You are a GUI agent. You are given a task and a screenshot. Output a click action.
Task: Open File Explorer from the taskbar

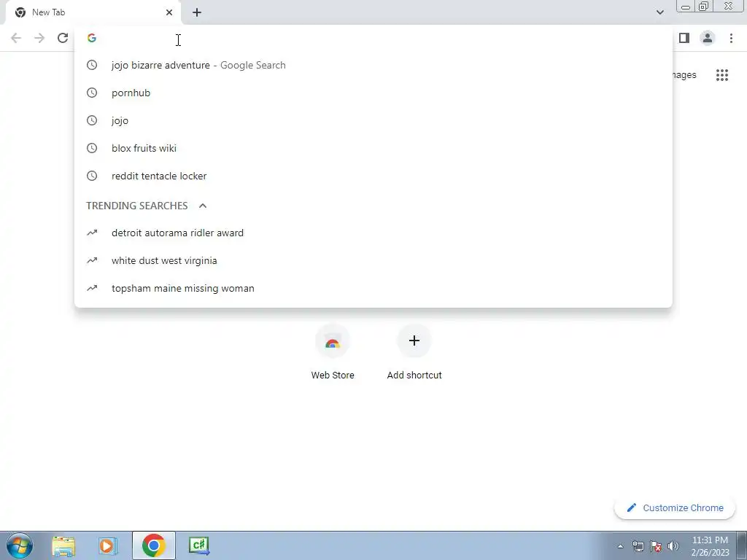[63, 545]
